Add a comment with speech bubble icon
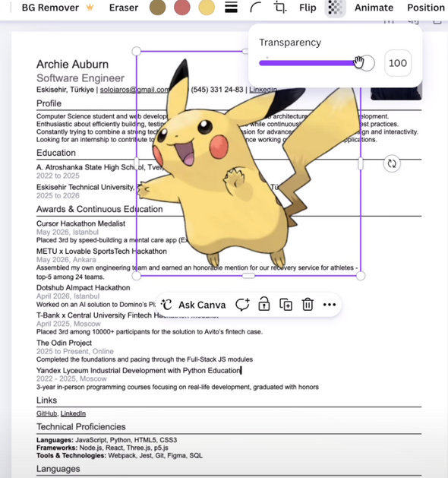The width and height of the screenshot is (448, 478). pyautogui.click(x=242, y=305)
